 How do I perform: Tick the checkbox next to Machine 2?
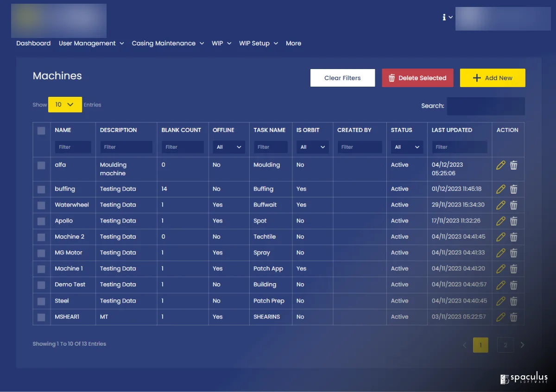coord(41,237)
